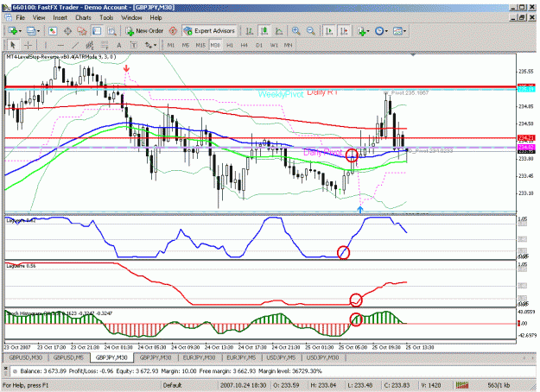Expand the indicators dropdown arrow
540x392 pixels.
pos(368,31)
